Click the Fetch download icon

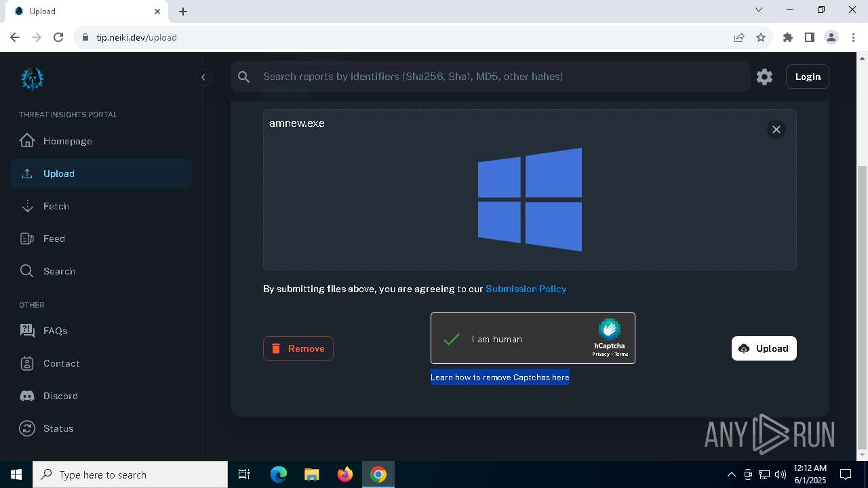coord(27,206)
